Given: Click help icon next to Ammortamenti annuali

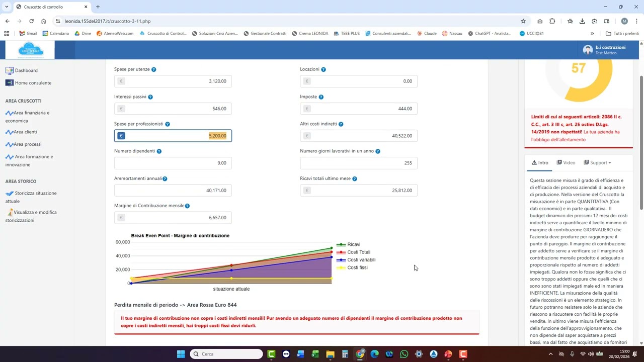Looking at the screenshot, I should (x=165, y=179).
